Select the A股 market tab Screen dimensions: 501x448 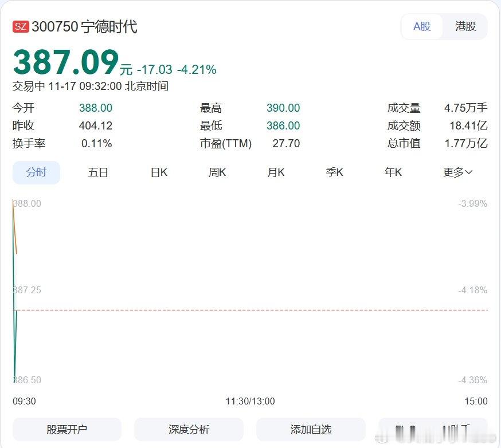(421, 26)
